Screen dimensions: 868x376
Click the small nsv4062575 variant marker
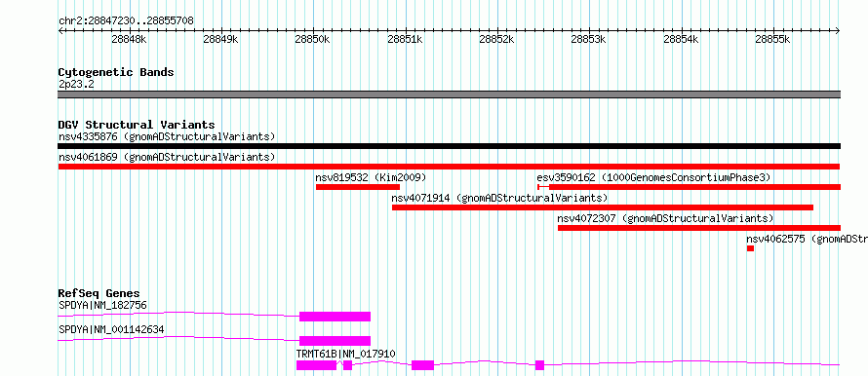pos(750,248)
